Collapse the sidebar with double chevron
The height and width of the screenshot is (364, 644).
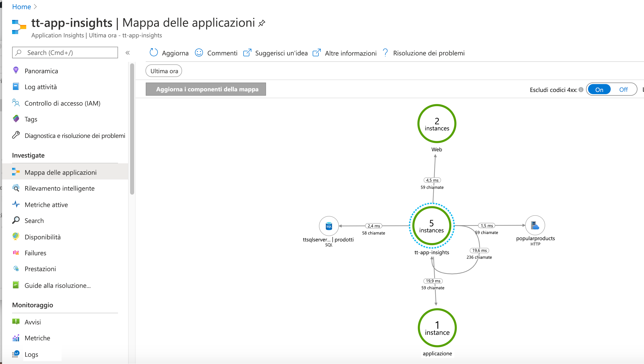coord(128,53)
